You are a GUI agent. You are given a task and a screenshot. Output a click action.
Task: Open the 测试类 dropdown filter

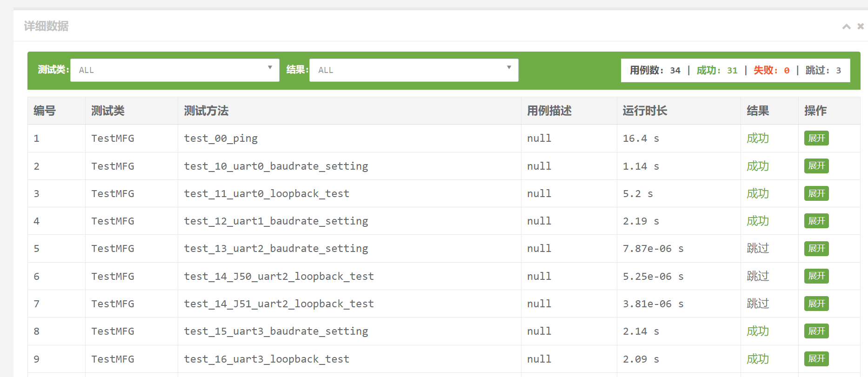point(175,70)
